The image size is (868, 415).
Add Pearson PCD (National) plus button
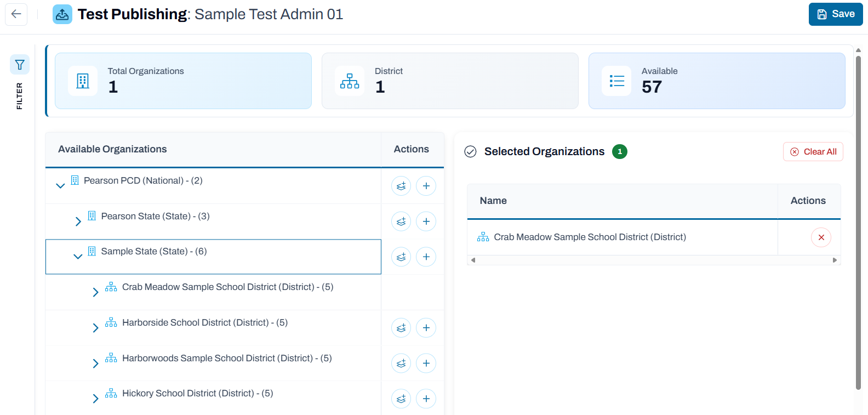[426, 186]
